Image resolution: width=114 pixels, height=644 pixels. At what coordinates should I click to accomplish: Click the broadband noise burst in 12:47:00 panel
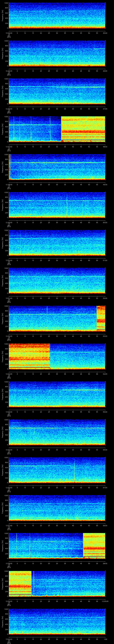83,129
